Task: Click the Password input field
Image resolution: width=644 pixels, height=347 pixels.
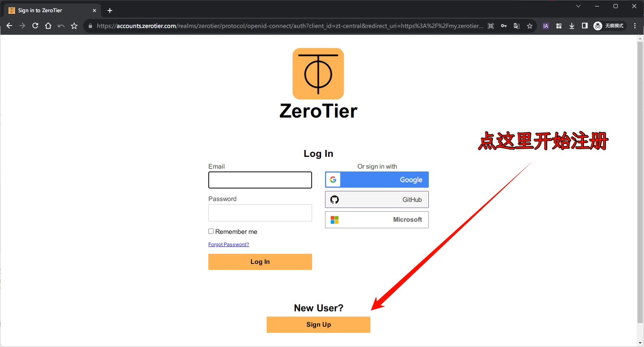Action: coord(260,213)
